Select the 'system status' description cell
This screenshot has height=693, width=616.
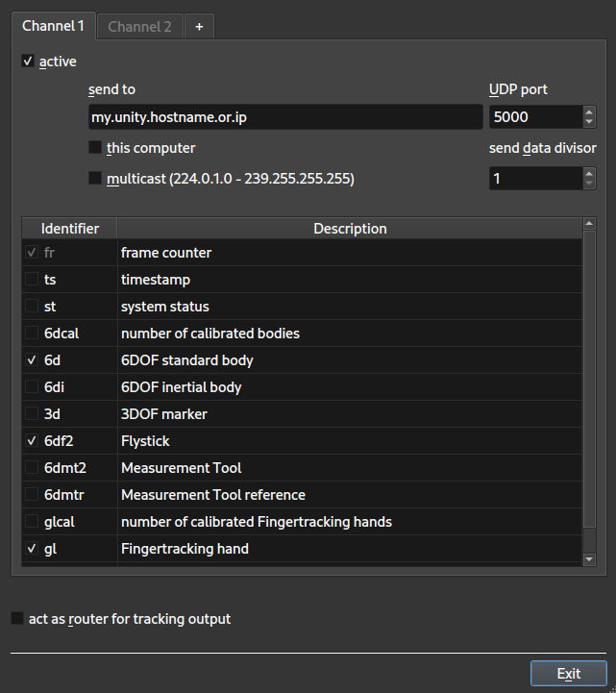tap(350, 307)
